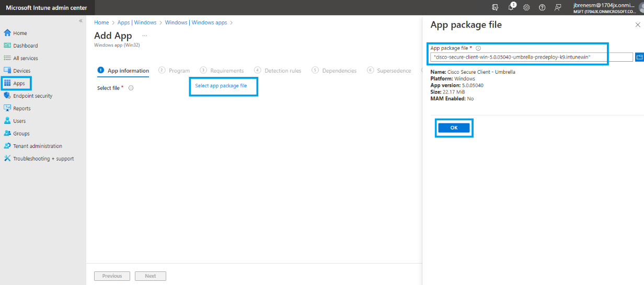The image size is (644, 285).
Task: Select the Devices menu label
Action: click(22, 71)
